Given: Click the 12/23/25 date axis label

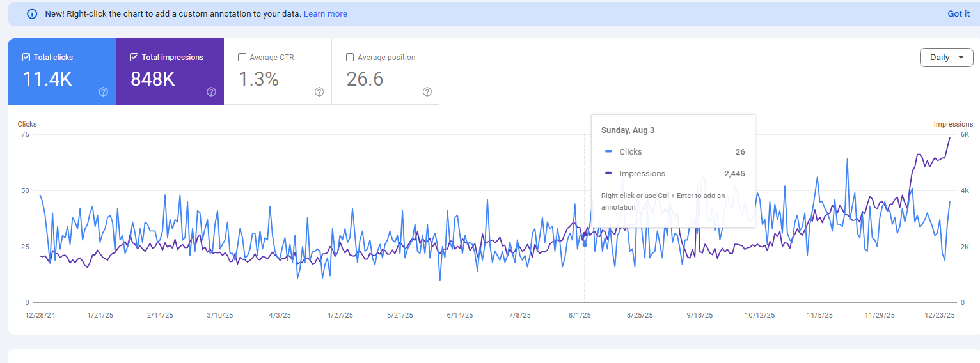Looking at the screenshot, I should (x=940, y=315).
